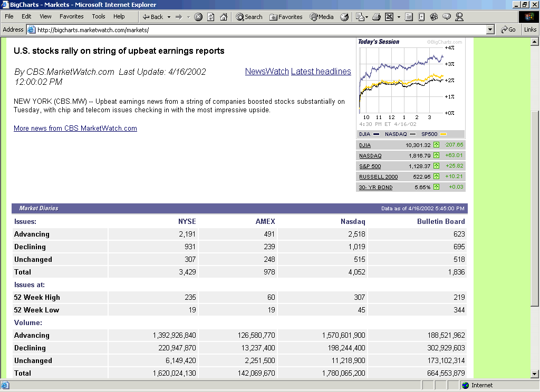Click the Print toolbar icon
This screenshot has width=540, height=392.
coord(377,17)
